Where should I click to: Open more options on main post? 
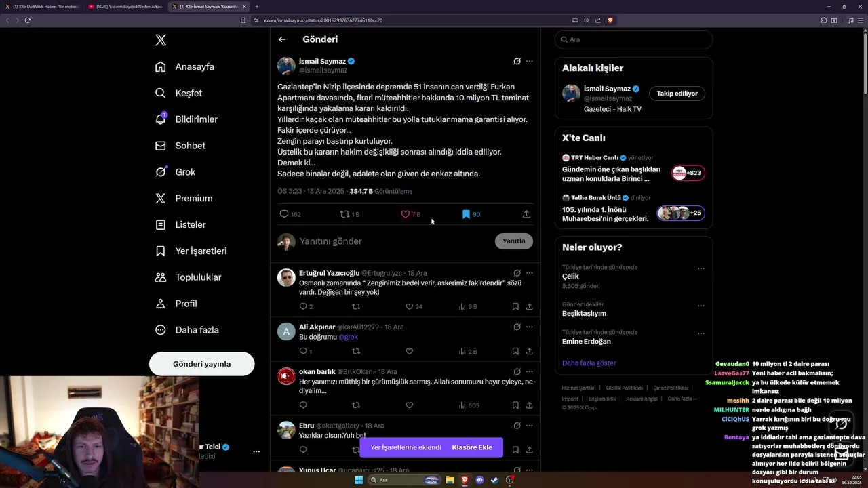tap(530, 61)
